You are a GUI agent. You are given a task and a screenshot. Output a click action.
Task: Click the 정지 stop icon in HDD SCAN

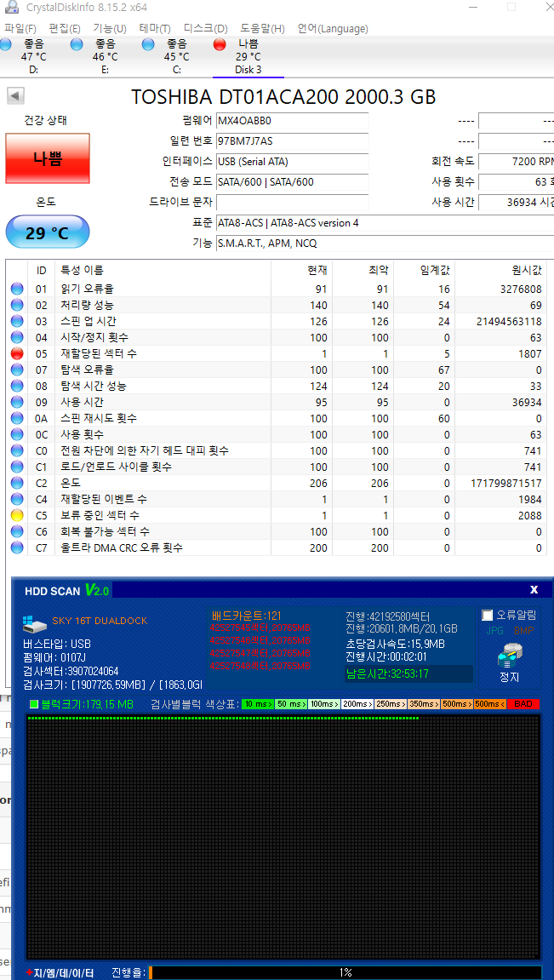(x=510, y=656)
